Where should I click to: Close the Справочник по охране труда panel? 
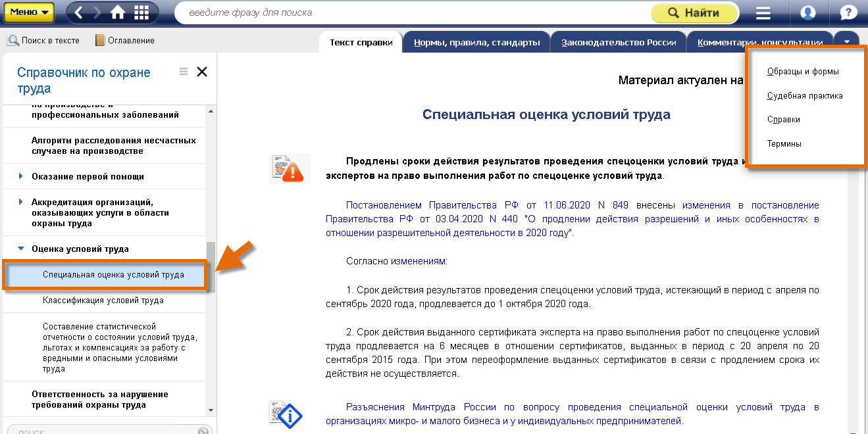pyautogui.click(x=202, y=72)
